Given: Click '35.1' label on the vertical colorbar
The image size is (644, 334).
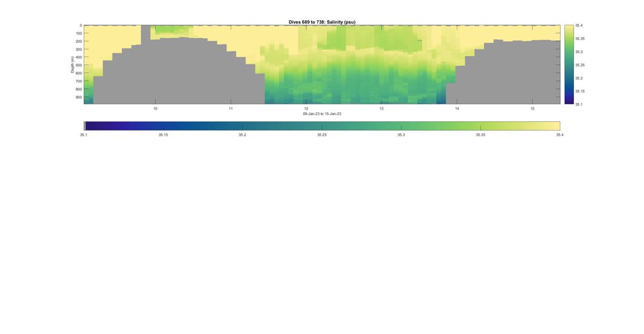Looking at the screenshot, I should [579, 104].
